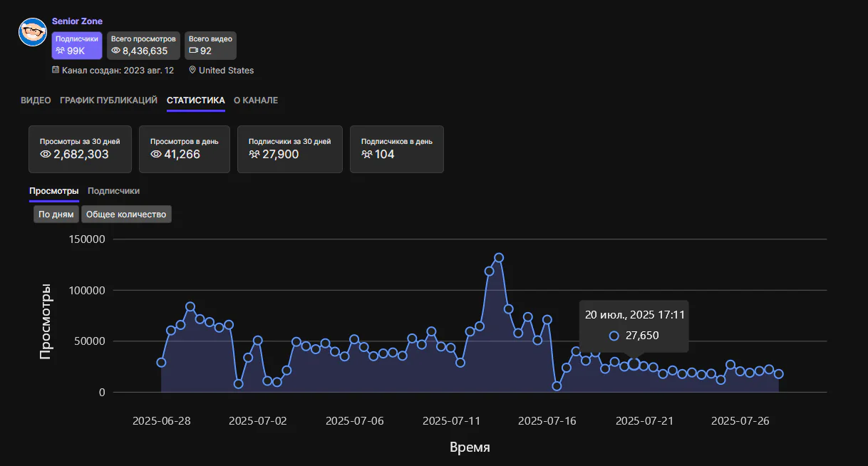Click the Senior Zone avatar thumbnail

click(32, 32)
